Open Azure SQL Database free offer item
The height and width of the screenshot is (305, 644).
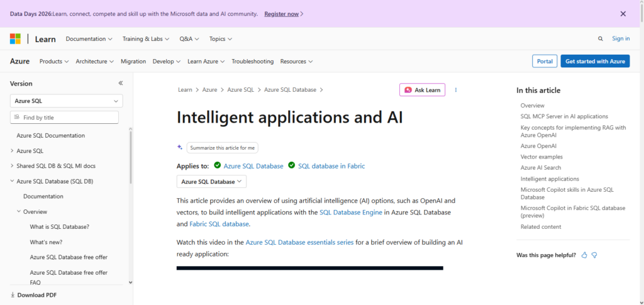tap(69, 257)
